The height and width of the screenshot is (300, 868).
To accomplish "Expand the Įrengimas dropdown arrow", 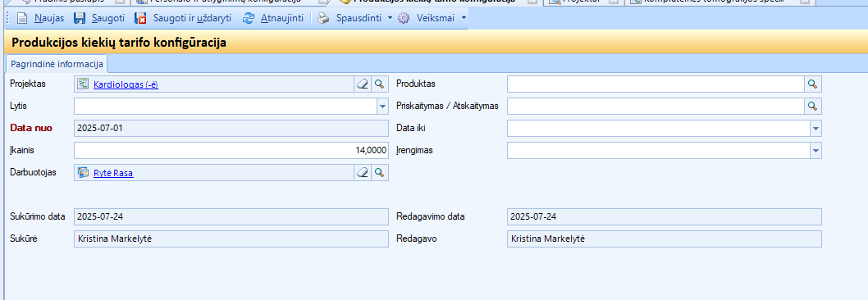I will [816, 151].
